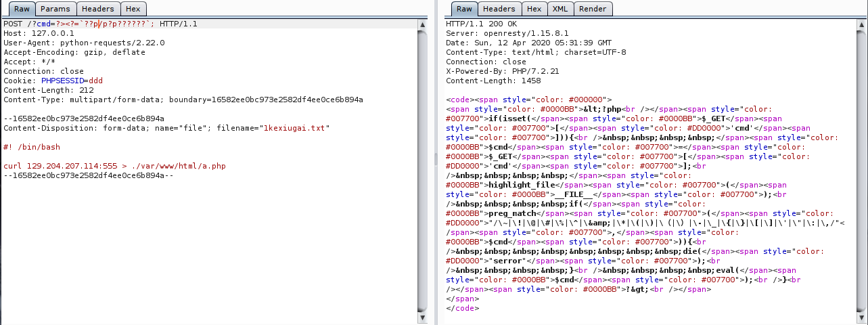Click 'Connection: close' in the request pane
The width and height of the screenshot is (868, 325).
[x=44, y=71]
